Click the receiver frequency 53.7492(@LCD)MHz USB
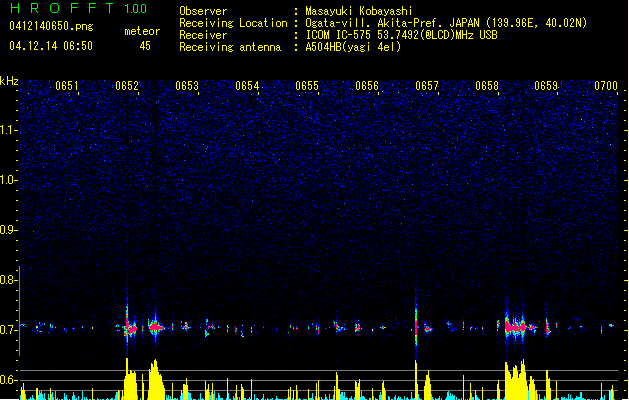Viewport: 629px width, 400px height. click(x=437, y=35)
